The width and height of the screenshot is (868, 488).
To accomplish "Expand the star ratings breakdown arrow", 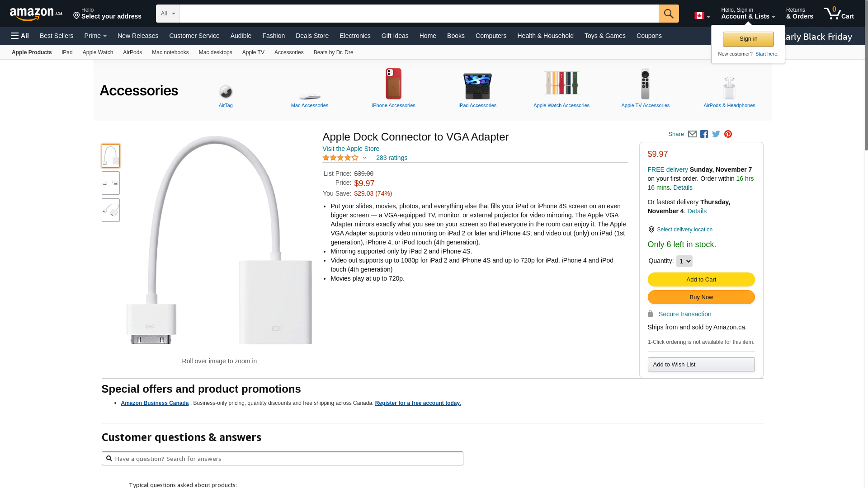I will coord(364,158).
